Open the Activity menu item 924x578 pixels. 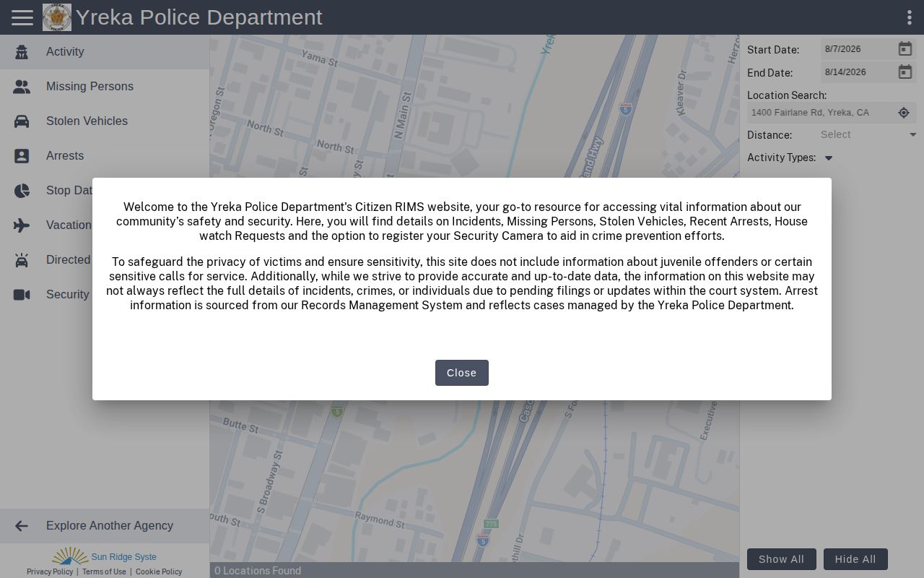(105, 52)
